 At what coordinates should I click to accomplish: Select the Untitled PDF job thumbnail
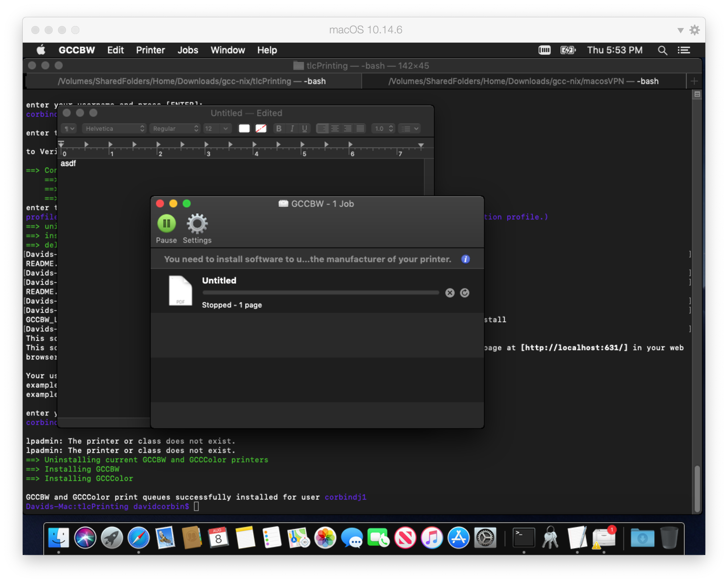pos(180,290)
